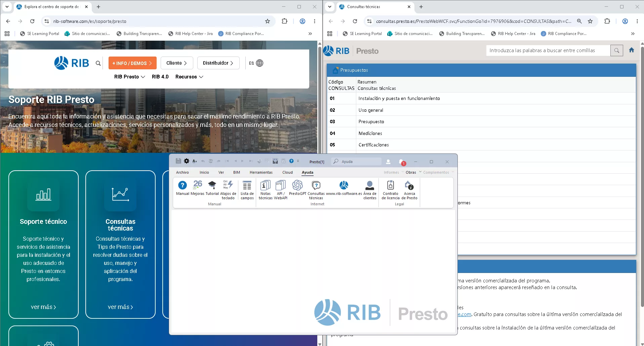
Task: Open RIB Help Center - Jira bookmark, left window
Action: (191, 34)
